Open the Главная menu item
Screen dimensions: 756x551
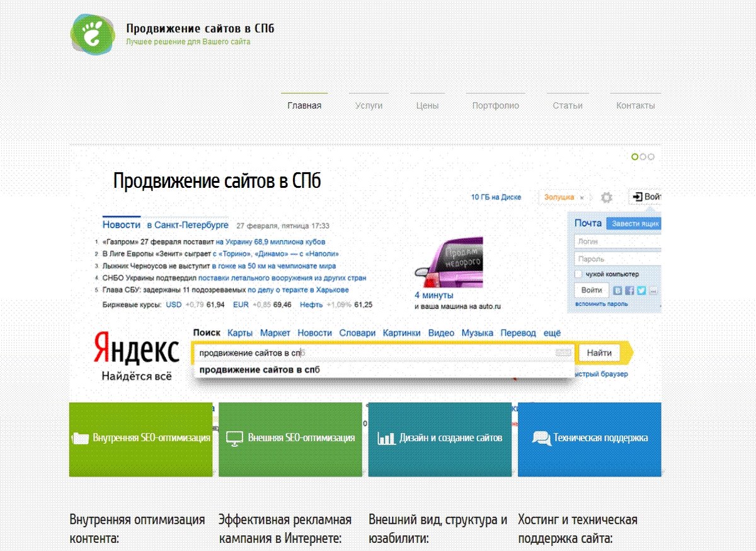point(304,105)
